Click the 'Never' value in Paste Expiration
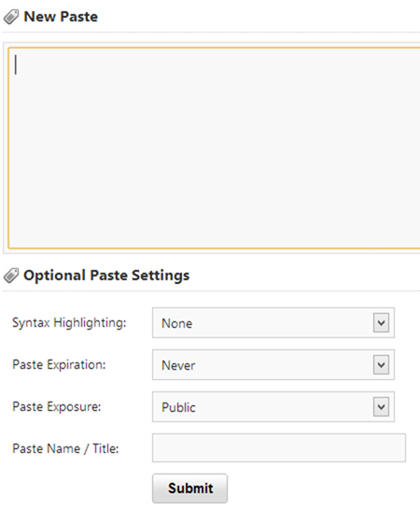The width and height of the screenshot is (420, 523). [x=178, y=365]
